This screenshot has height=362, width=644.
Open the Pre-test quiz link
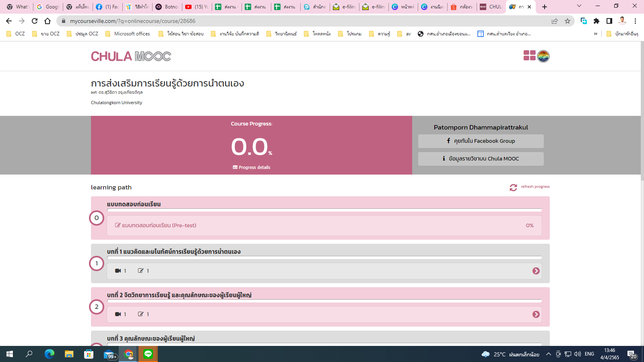click(156, 226)
